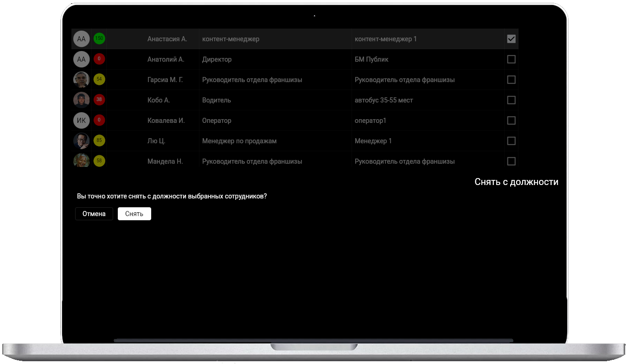Image resolution: width=627 pixels, height=364 pixels.
Task: Click the ИК avatar for Ковалева И.
Action: (x=81, y=121)
